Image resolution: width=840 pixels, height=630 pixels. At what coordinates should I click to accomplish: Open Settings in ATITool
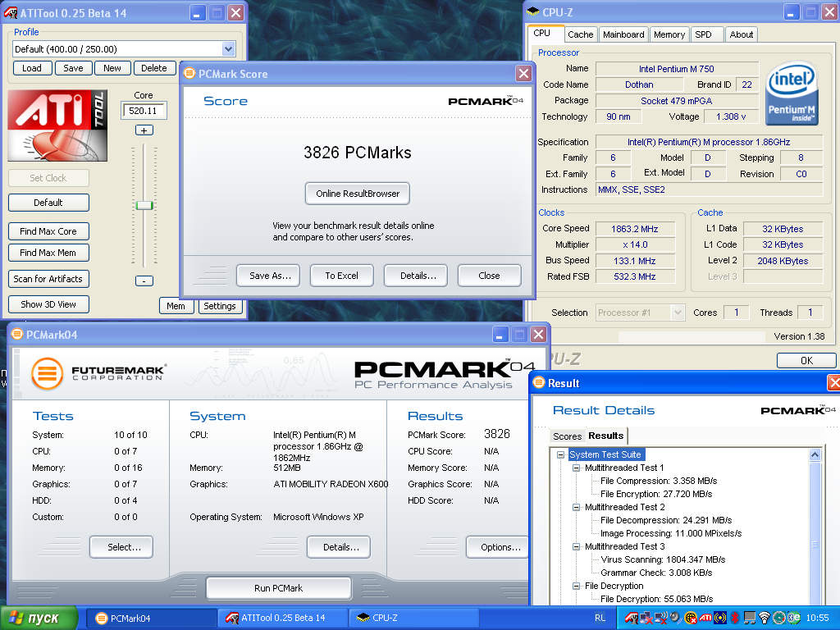tap(220, 306)
